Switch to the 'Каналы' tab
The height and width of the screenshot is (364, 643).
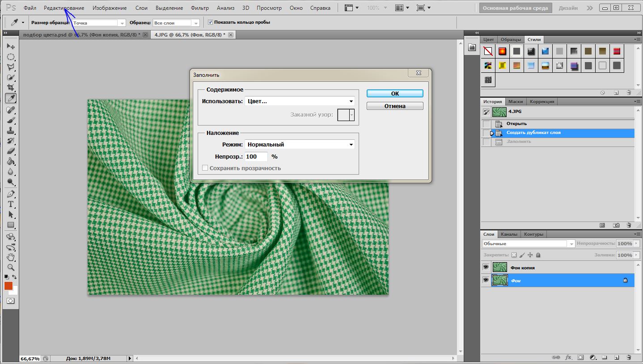point(509,234)
